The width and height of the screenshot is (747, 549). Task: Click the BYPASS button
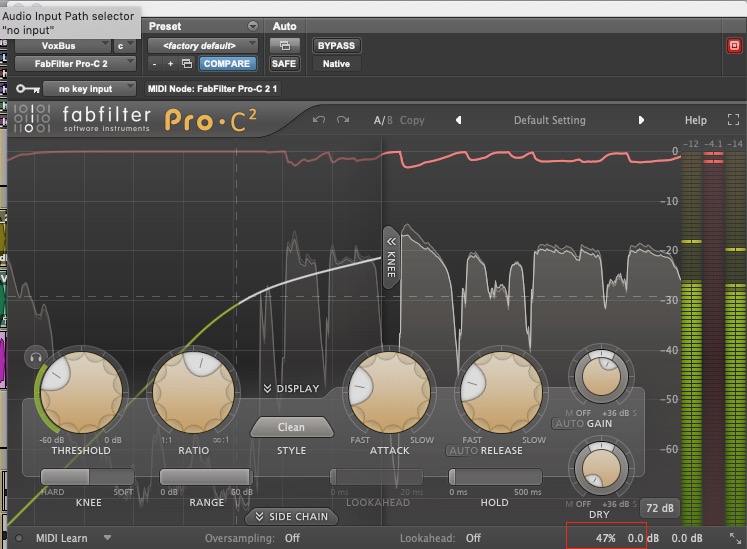click(336, 46)
